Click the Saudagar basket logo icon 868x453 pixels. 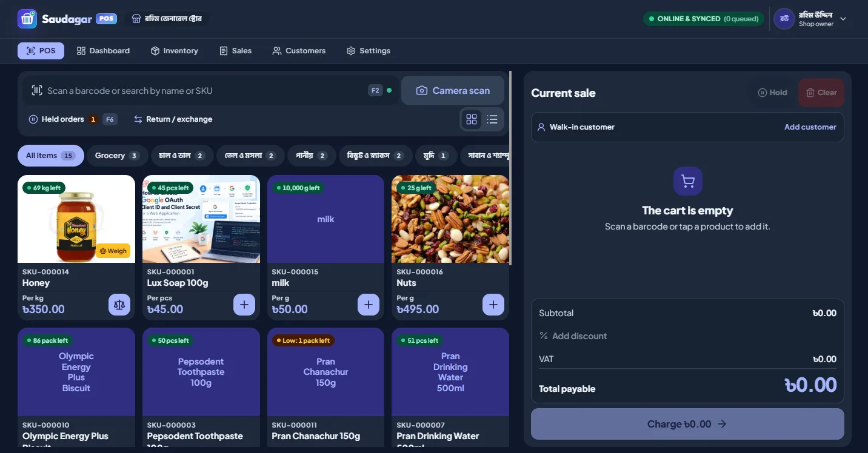(27, 19)
